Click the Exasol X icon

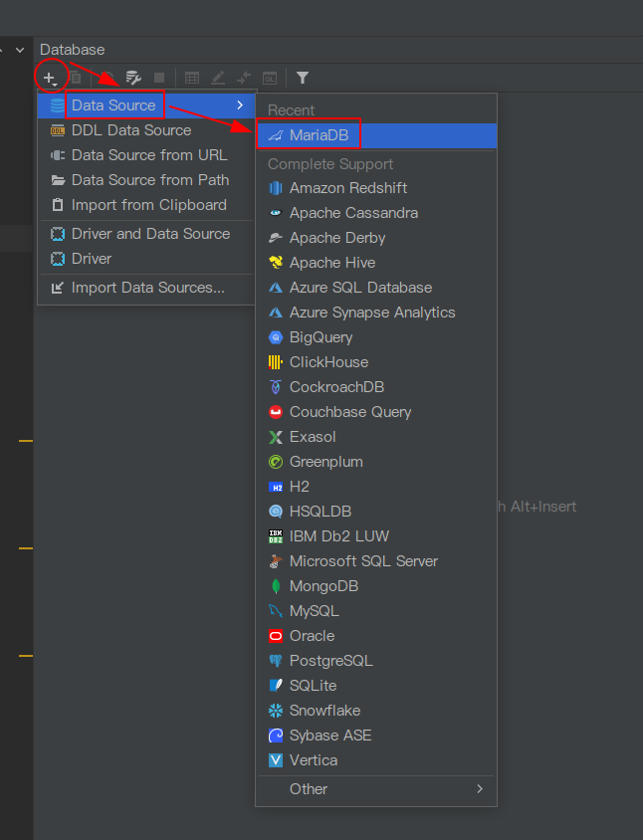click(x=276, y=437)
